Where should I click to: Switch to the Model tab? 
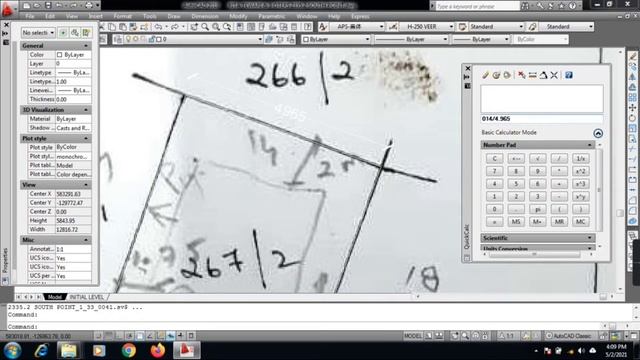[x=55, y=297]
